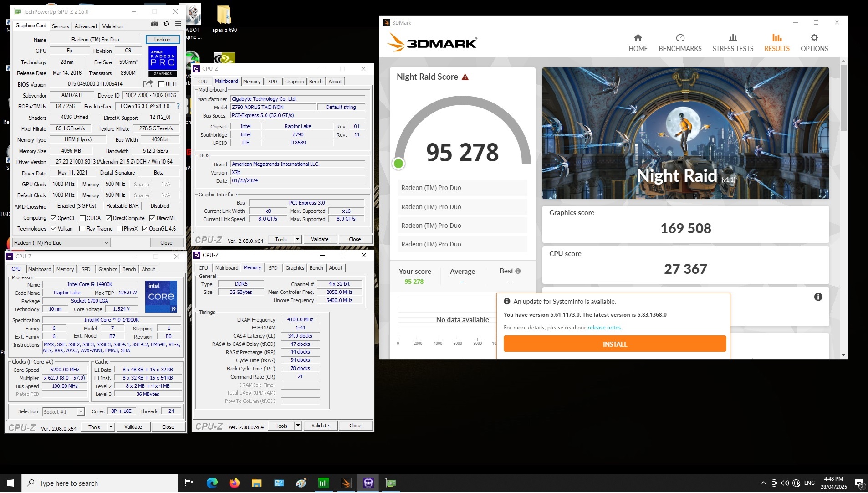Switch to 3DMark taskbar icon
868x493 pixels.
coord(346,483)
